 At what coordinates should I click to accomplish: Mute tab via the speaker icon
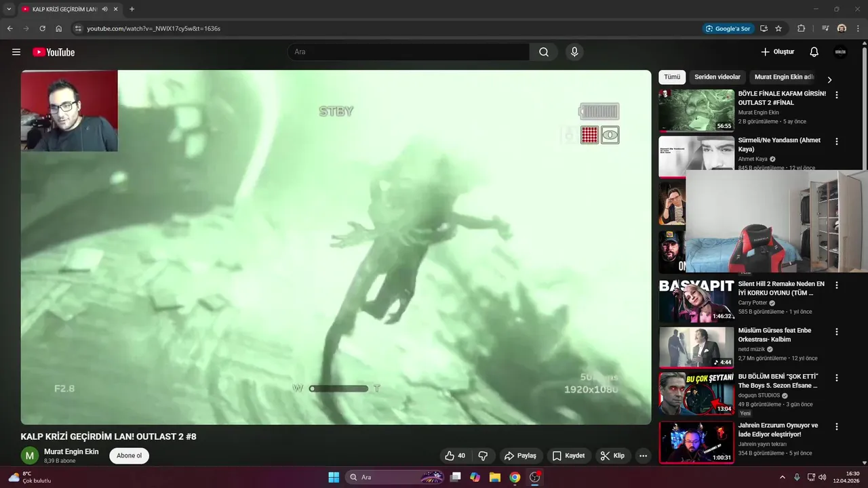click(x=104, y=9)
